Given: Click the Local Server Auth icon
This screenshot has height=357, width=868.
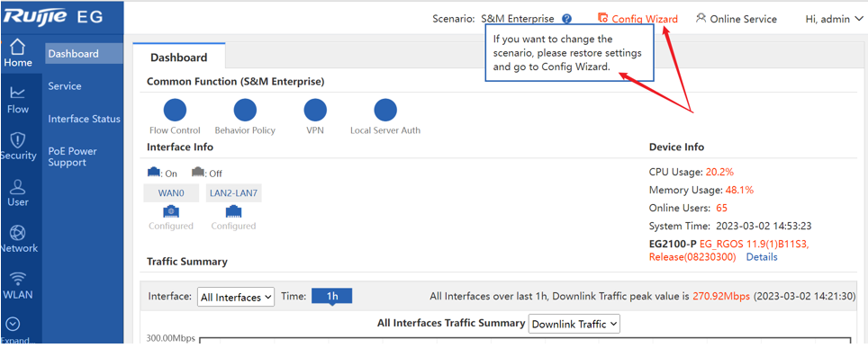Looking at the screenshot, I should tap(385, 111).
